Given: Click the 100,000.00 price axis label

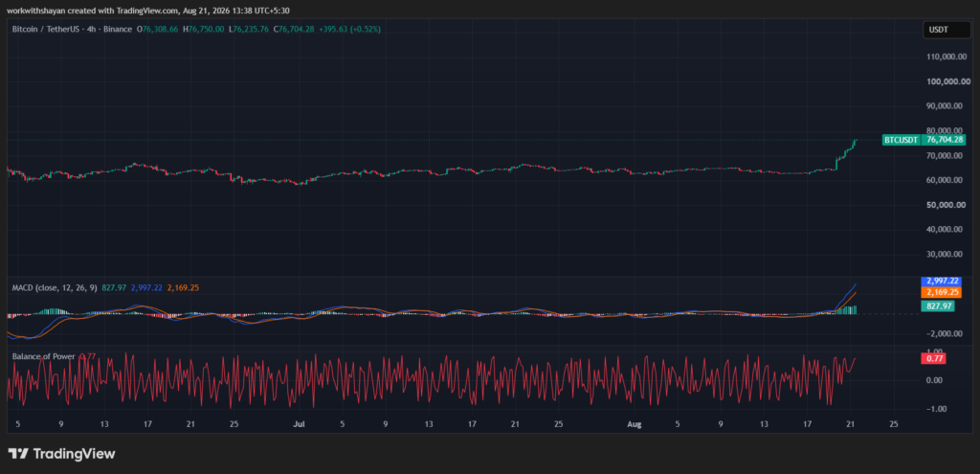Looking at the screenshot, I should (948, 81).
